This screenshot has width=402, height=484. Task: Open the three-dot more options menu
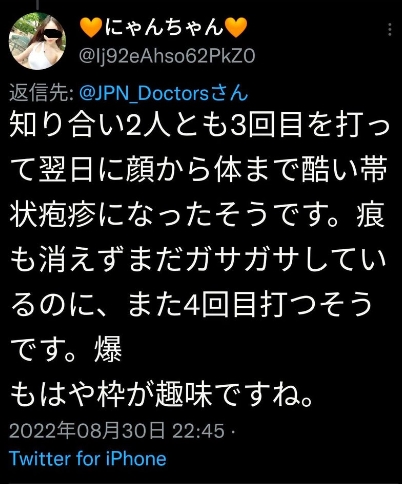pyautogui.click(x=390, y=30)
